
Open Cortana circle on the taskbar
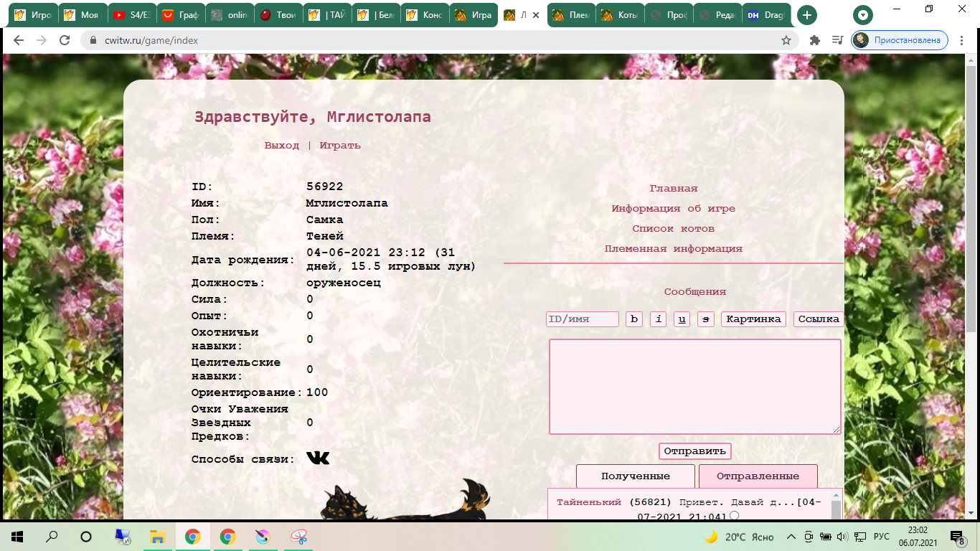click(x=86, y=537)
